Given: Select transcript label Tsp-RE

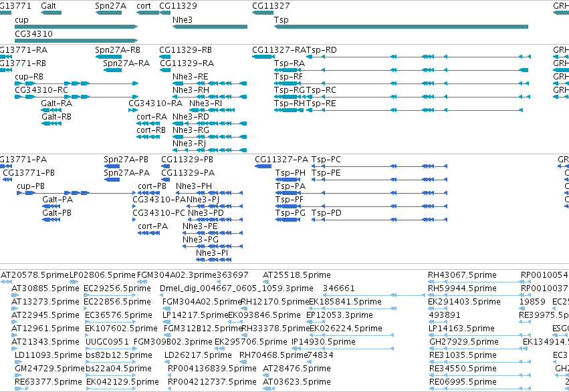Looking at the screenshot, I should [321, 104].
